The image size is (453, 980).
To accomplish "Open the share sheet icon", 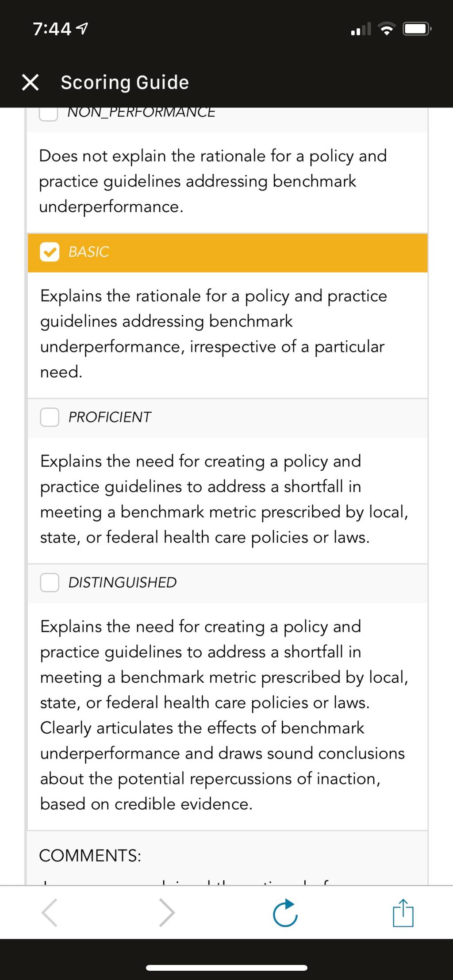I will [x=403, y=912].
